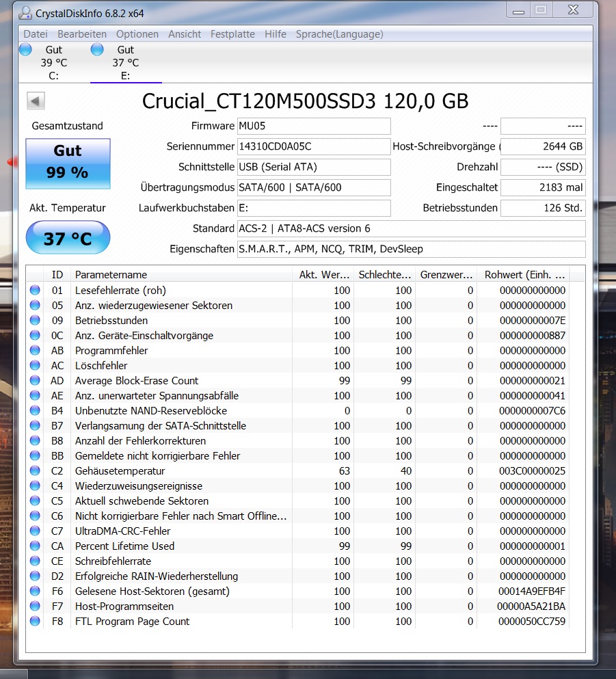Click status orb of Anz. Geräte-Einschaltvorgänge row
The image size is (616, 679).
35,335
